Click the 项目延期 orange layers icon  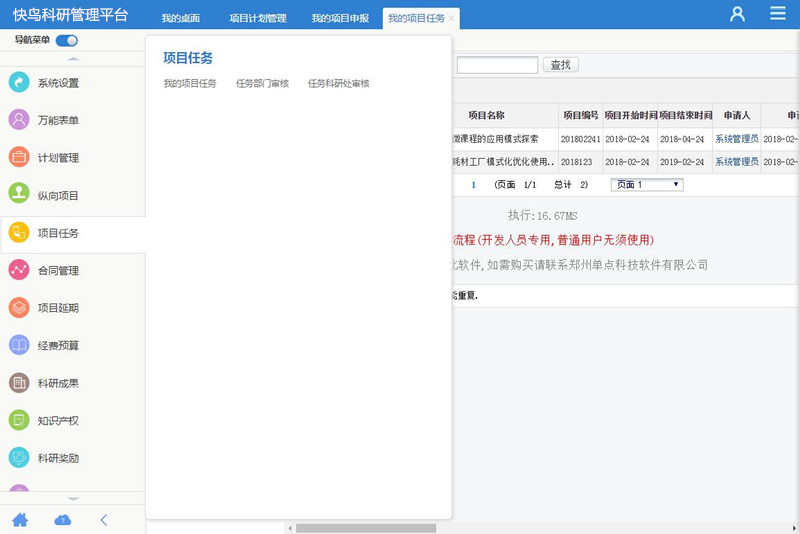(19, 308)
